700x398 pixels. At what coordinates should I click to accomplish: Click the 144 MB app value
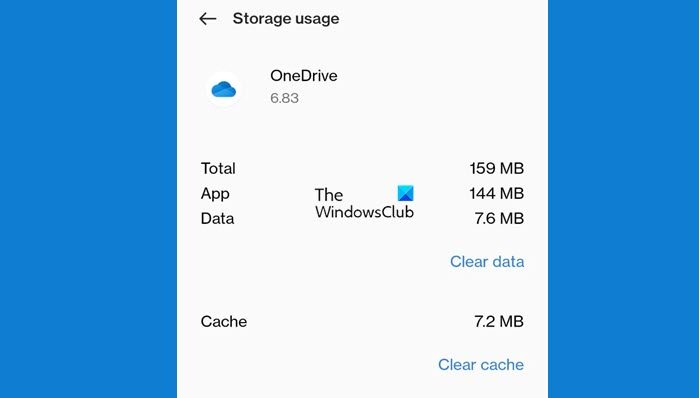(496, 194)
